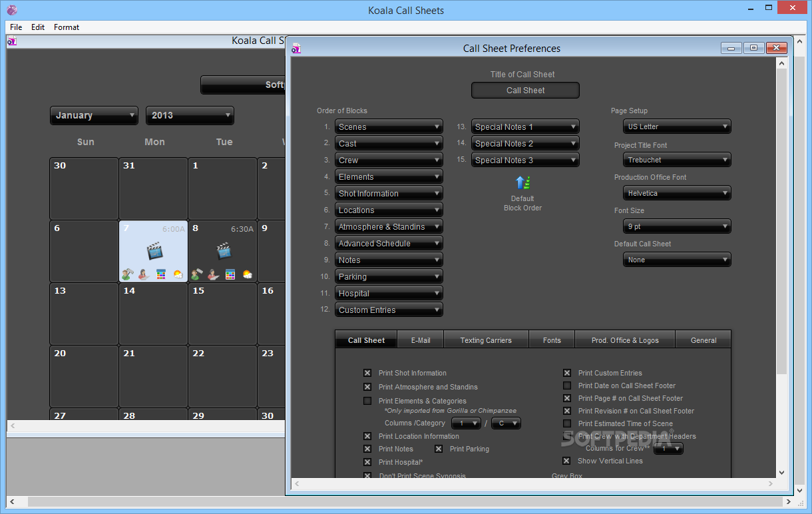Viewport: 812px width, 514px height.
Task: Open the Edit menu
Action: coord(38,27)
